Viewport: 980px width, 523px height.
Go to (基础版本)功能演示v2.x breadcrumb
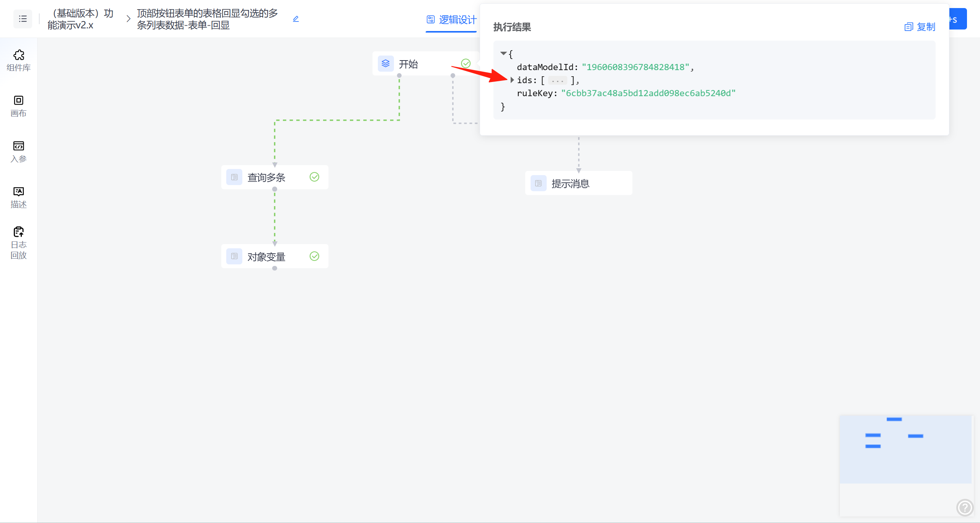click(x=80, y=19)
